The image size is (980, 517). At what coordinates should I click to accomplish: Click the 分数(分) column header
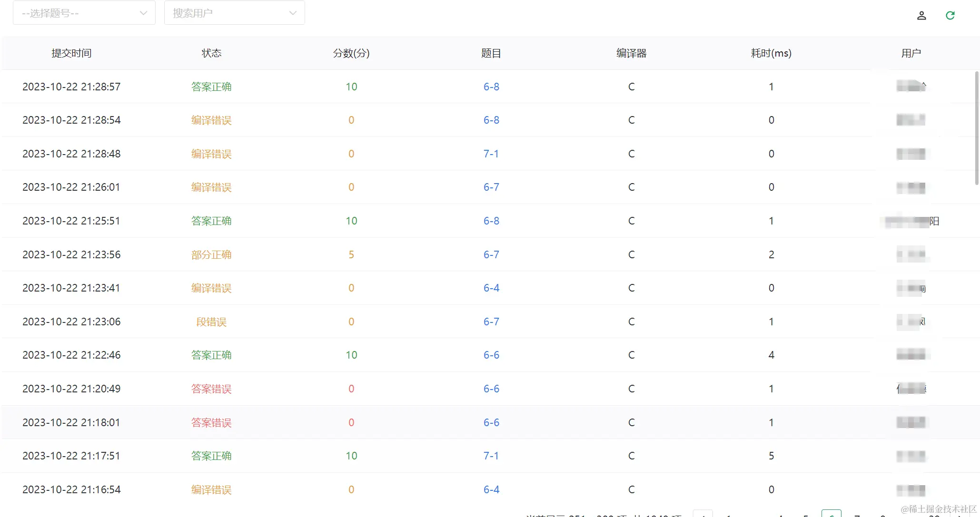click(351, 53)
